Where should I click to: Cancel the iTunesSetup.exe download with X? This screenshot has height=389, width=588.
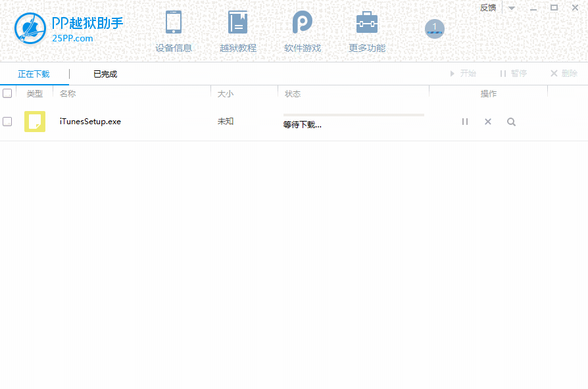tap(487, 122)
